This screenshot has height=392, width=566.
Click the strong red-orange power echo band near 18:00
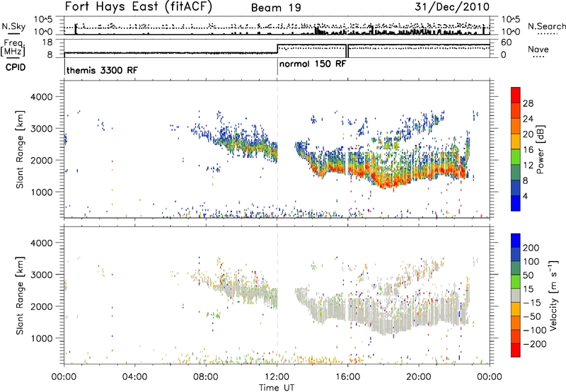pyautogui.click(x=390, y=180)
